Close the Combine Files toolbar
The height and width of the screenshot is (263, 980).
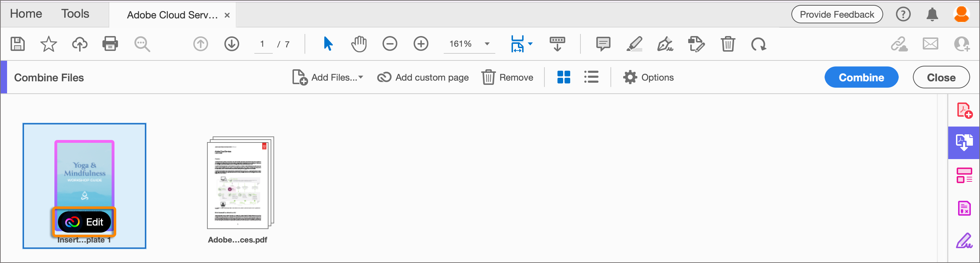[x=941, y=78]
